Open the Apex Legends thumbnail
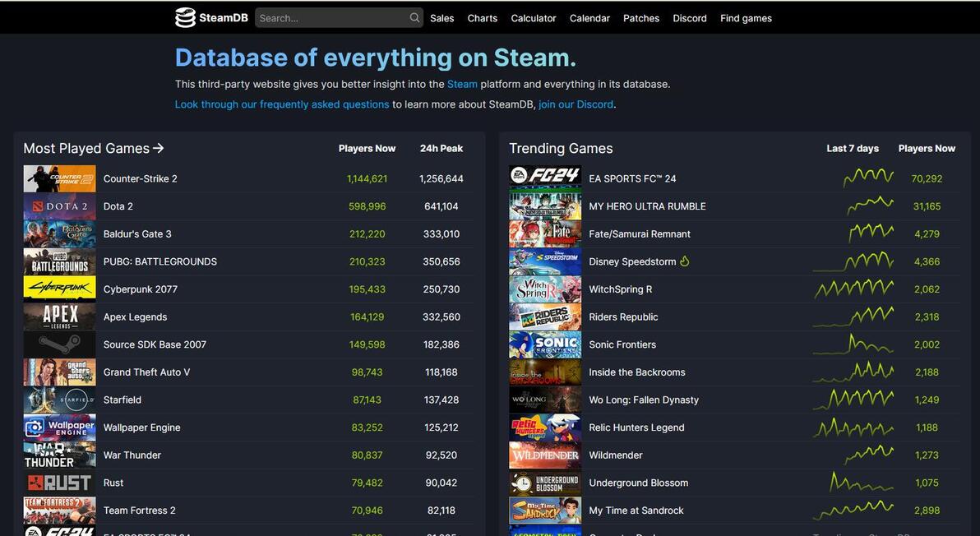980x536 pixels. coord(59,317)
